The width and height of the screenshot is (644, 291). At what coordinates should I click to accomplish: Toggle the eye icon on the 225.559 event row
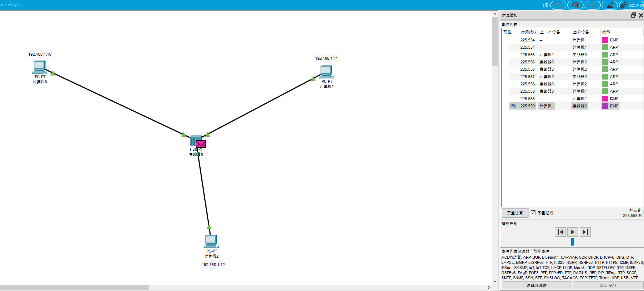(513, 106)
